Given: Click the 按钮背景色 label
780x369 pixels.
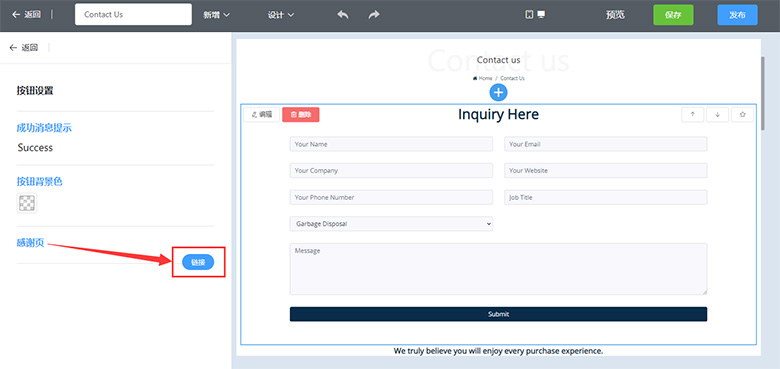Looking at the screenshot, I should [x=39, y=182].
